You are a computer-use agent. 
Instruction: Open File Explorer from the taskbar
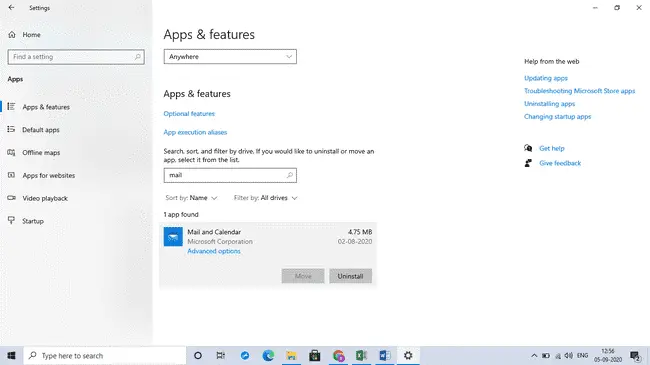[x=291, y=355]
